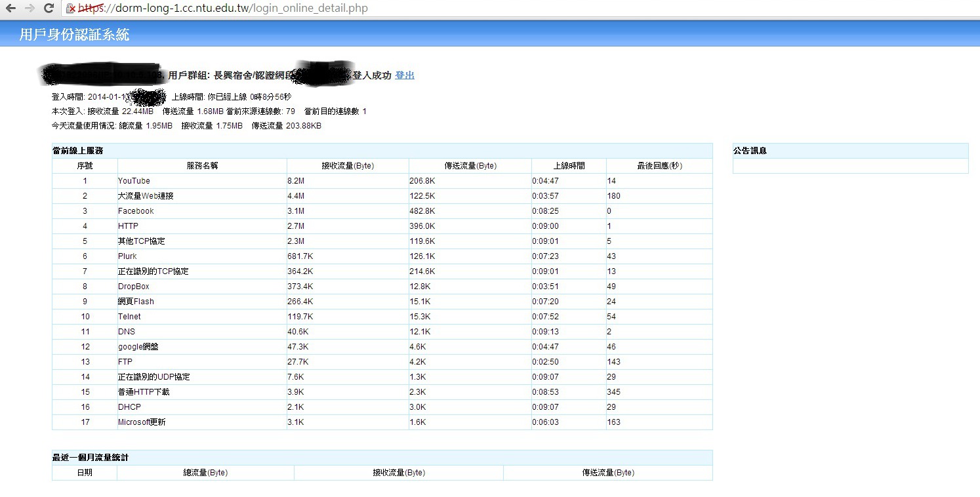Image resolution: width=980 pixels, height=497 pixels.
Task: Click the browser back arrow
Action: point(11,9)
